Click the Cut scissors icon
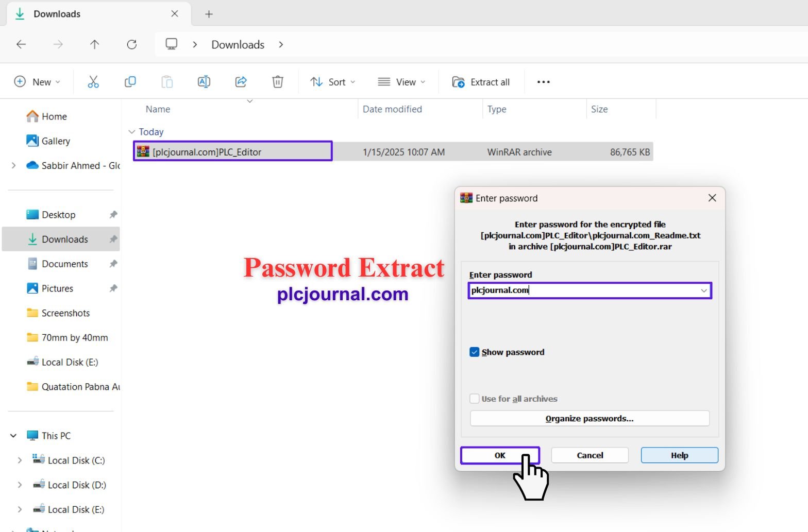 [93, 82]
